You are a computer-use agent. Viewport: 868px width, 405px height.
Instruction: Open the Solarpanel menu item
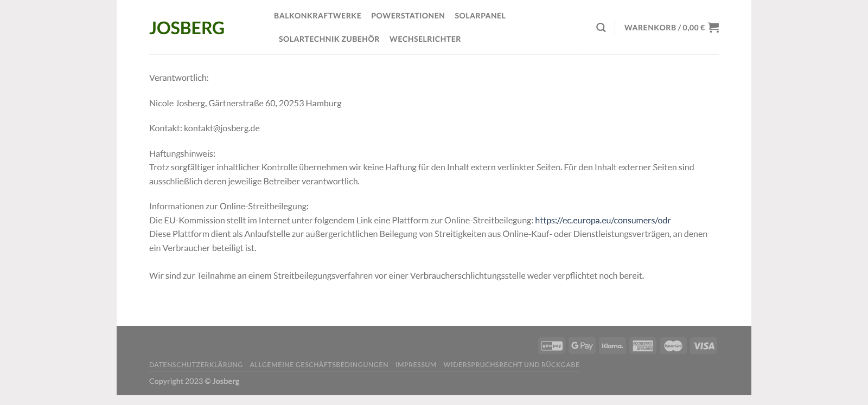click(x=480, y=16)
